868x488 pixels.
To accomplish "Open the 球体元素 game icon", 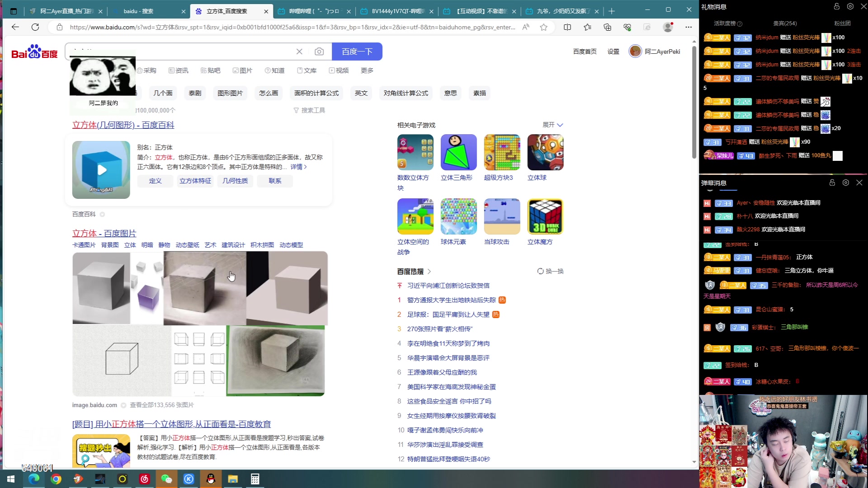I will pos(458,216).
